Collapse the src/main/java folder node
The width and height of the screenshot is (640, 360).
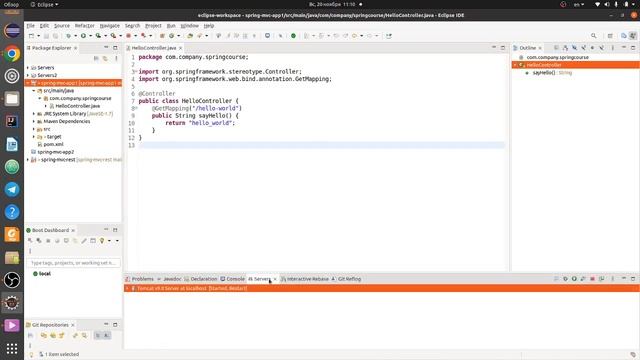click(34, 91)
